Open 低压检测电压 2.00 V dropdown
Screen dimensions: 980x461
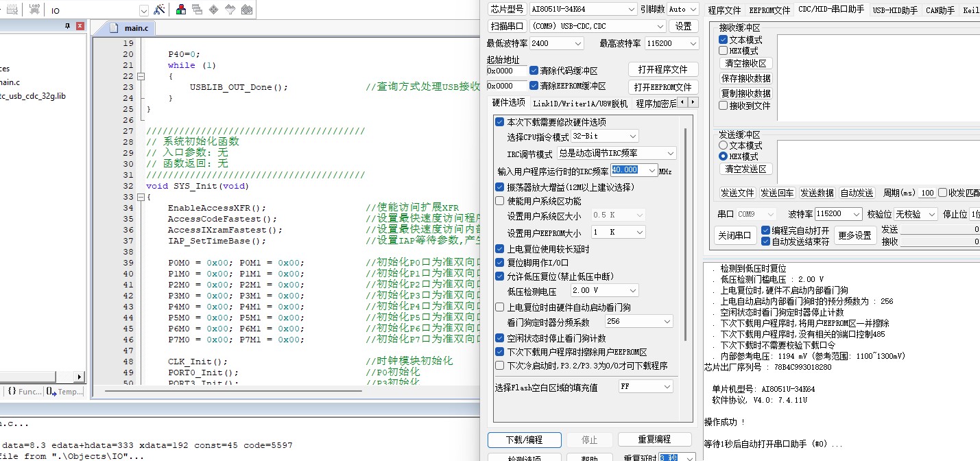pos(604,291)
